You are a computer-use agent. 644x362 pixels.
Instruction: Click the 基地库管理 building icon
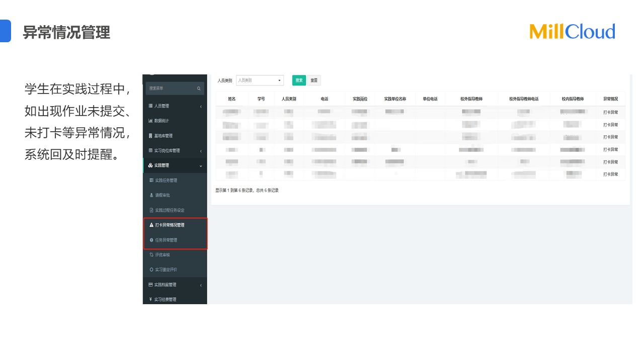coord(150,136)
